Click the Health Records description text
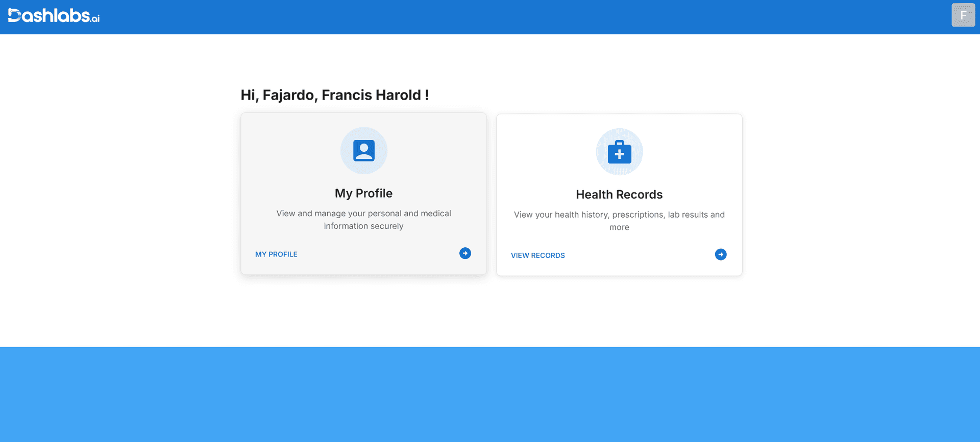980x442 pixels. (x=619, y=215)
